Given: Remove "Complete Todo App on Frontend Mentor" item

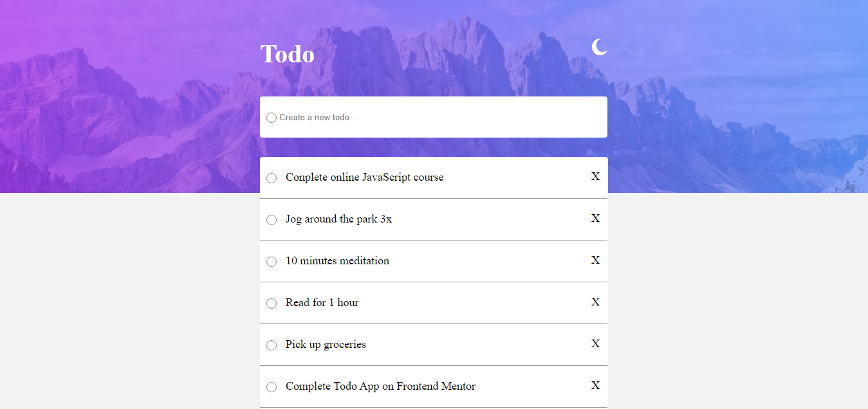Looking at the screenshot, I should pyautogui.click(x=595, y=386).
